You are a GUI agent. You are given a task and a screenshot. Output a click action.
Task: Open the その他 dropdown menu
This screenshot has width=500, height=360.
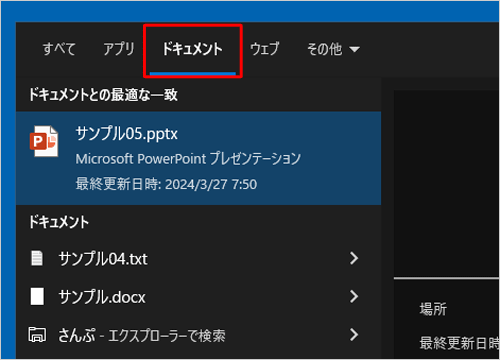coord(333,49)
